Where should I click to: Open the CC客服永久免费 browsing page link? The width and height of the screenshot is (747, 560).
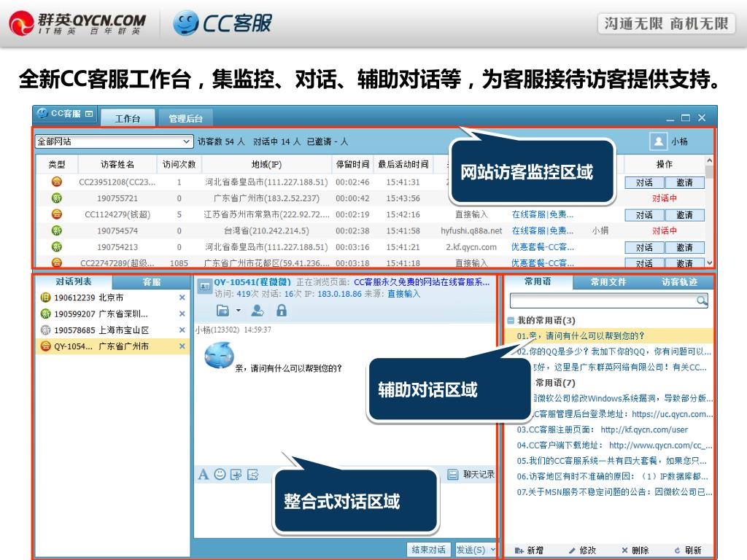(422, 282)
